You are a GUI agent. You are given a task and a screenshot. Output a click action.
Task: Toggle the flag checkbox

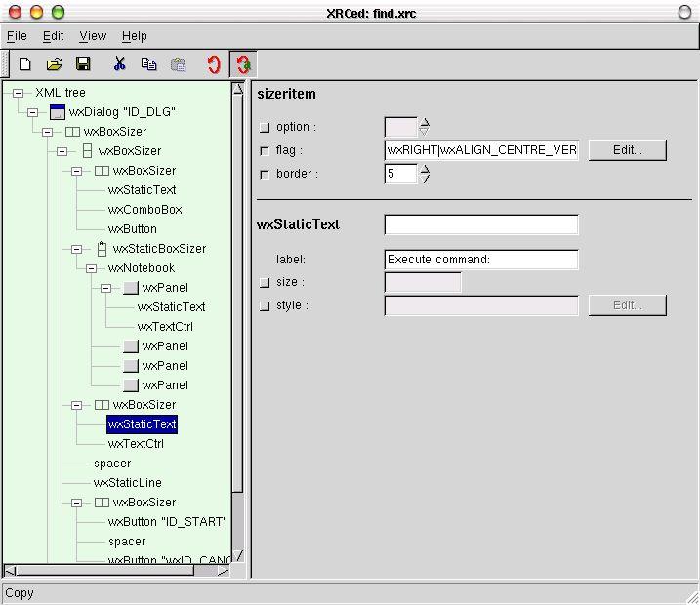[x=265, y=151]
